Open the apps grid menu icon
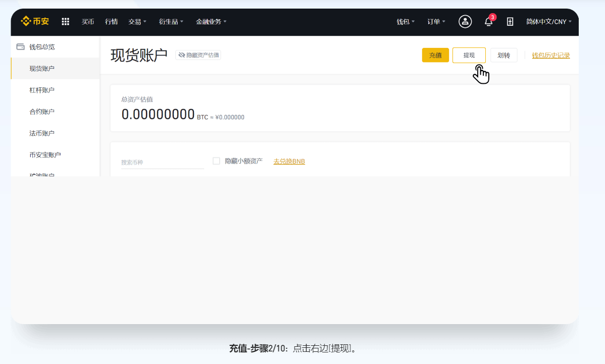The height and width of the screenshot is (364, 605). 66,22
